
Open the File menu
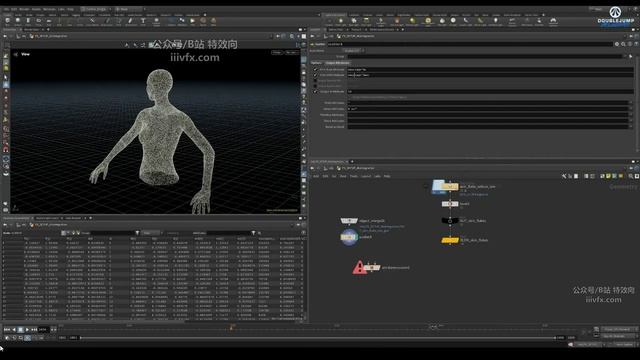coord(6,9)
